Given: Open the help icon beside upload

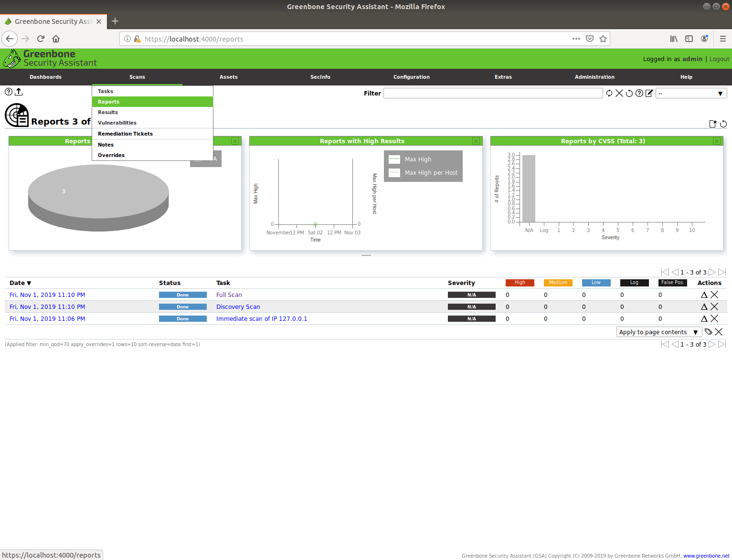Looking at the screenshot, I should point(9,92).
